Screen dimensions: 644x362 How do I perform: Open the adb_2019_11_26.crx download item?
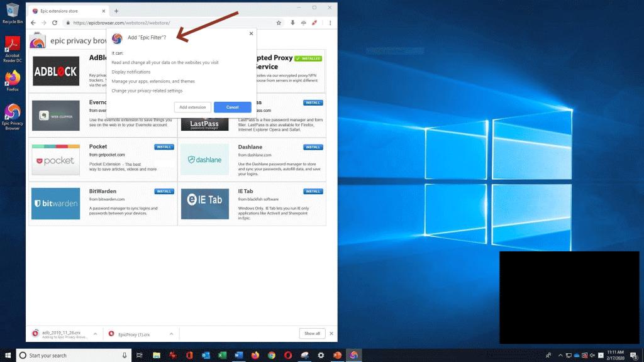point(61,334)
